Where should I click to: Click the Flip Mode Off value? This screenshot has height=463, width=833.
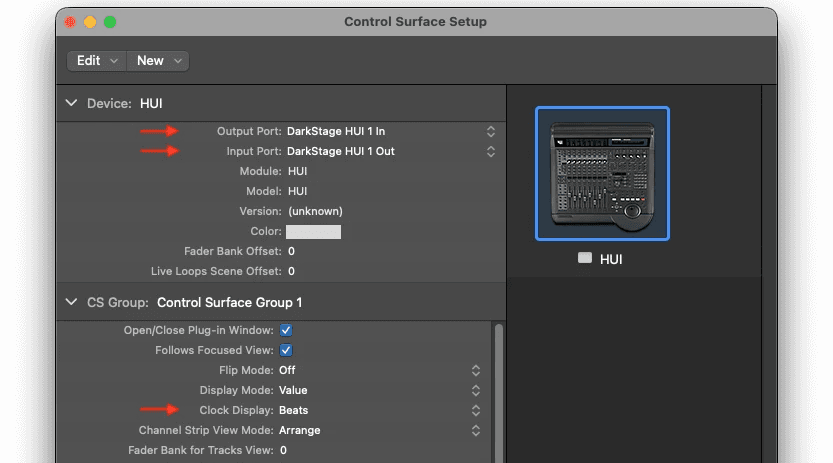287,370
